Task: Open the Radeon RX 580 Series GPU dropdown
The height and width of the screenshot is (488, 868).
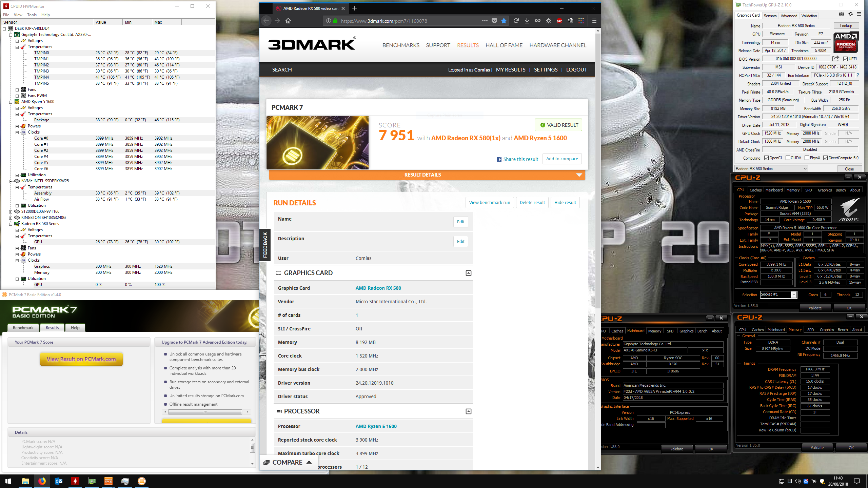Action: [x=771, y=169]
